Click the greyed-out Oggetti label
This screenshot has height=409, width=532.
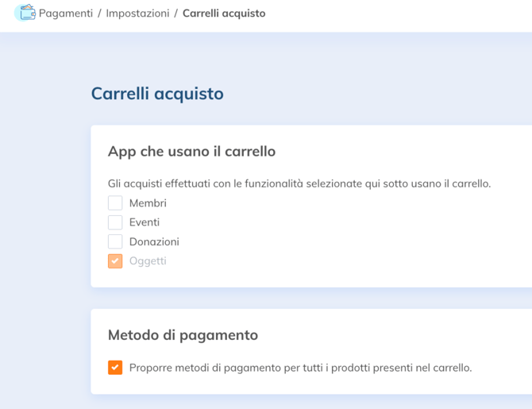coord(148,260)
